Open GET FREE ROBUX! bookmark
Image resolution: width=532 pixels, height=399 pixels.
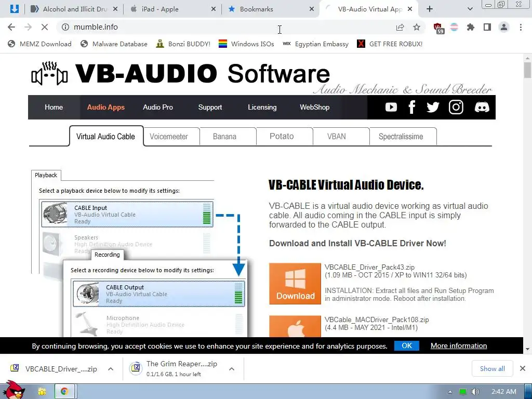[x=390, y=44]
